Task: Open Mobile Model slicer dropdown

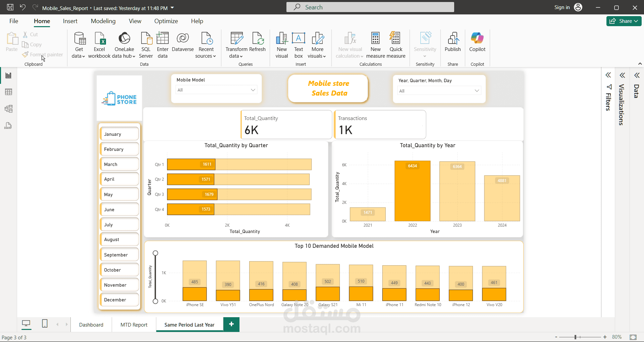Action: coord(216,90)
